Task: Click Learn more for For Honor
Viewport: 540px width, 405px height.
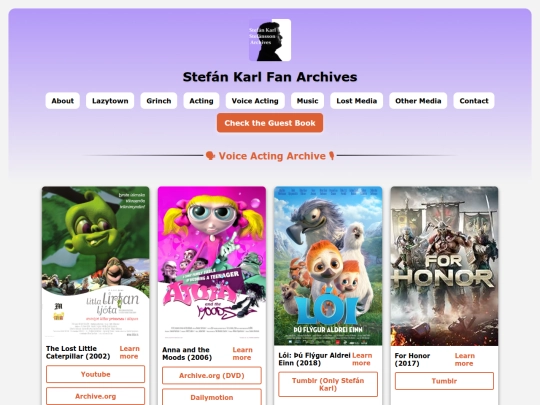Action: (465, 360)
